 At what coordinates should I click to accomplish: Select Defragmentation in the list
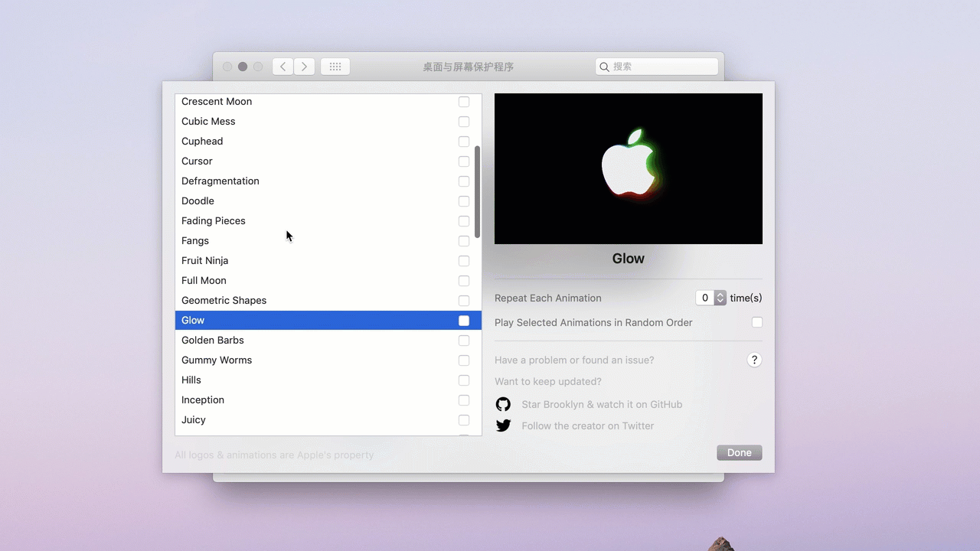pyautogui.click(x=328, y=181)
